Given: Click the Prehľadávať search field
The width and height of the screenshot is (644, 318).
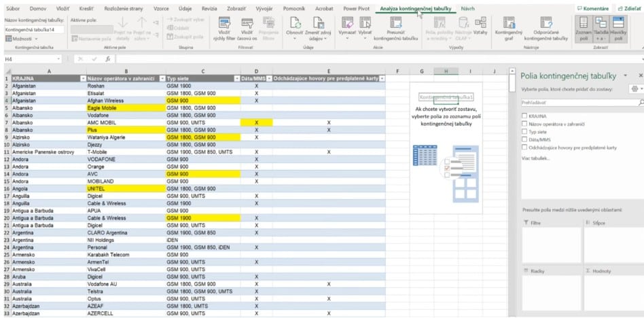Looking at the screenshot, I should tap(579, 103).
